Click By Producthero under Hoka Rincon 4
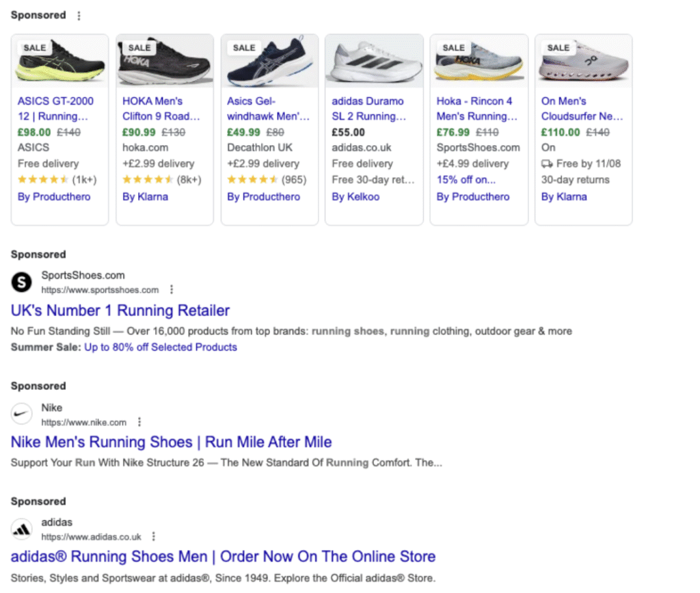 [x=473, y=197]
